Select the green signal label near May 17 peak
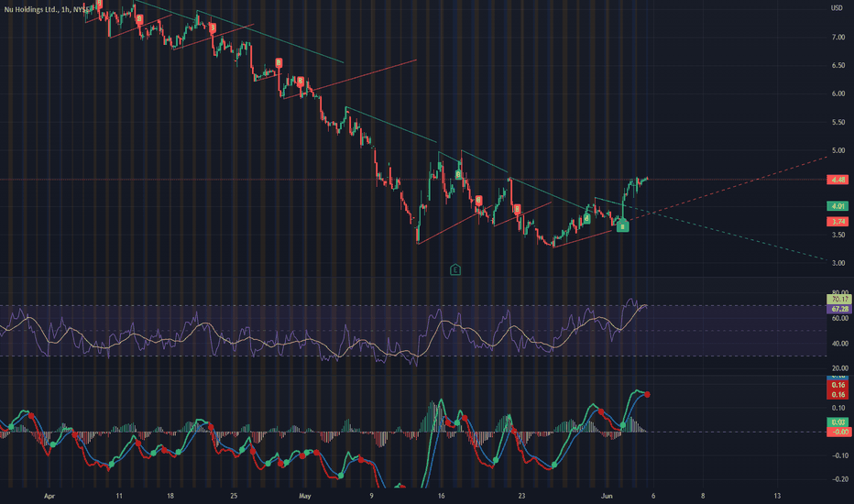 pos(458,174)
